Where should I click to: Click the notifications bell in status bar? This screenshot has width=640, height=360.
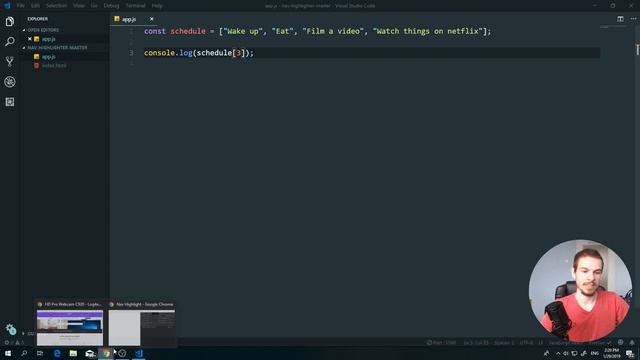[632, 342]
